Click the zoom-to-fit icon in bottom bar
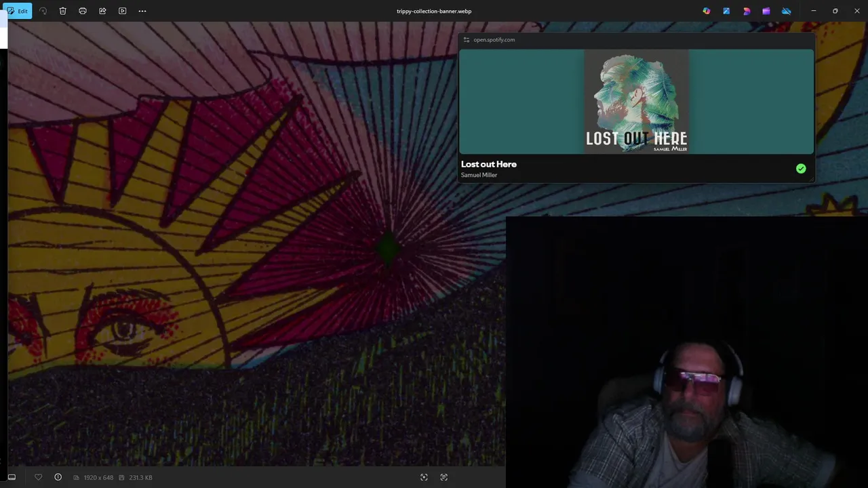 click(x=424, y=477)
